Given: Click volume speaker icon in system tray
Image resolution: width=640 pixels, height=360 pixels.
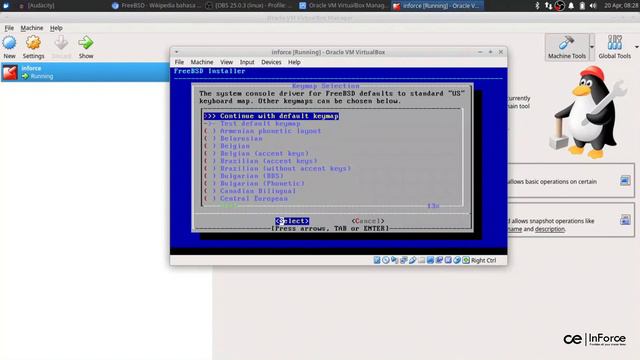Looking at the screenshot, I should click(593, 6).
